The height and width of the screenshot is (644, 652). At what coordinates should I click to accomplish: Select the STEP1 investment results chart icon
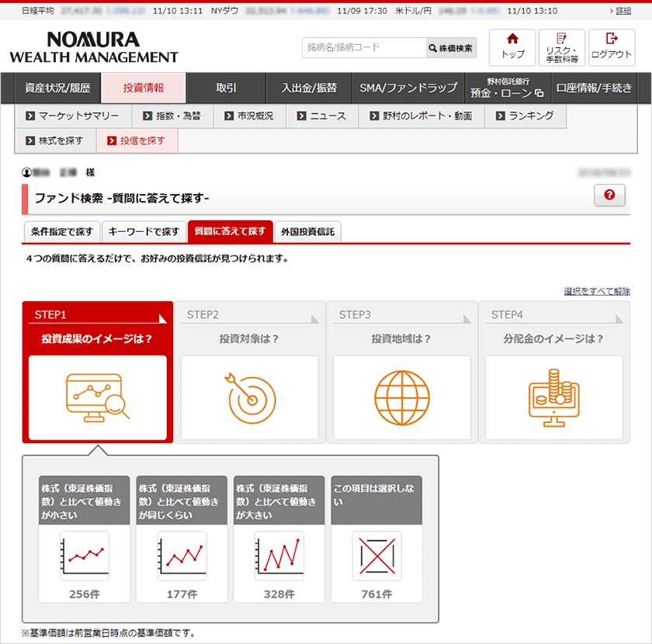(98, 397)
